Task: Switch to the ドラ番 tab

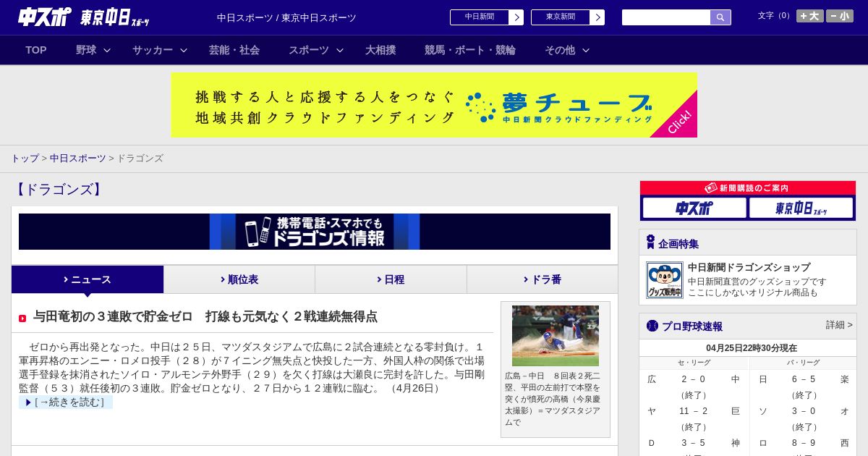Action: 542,279
